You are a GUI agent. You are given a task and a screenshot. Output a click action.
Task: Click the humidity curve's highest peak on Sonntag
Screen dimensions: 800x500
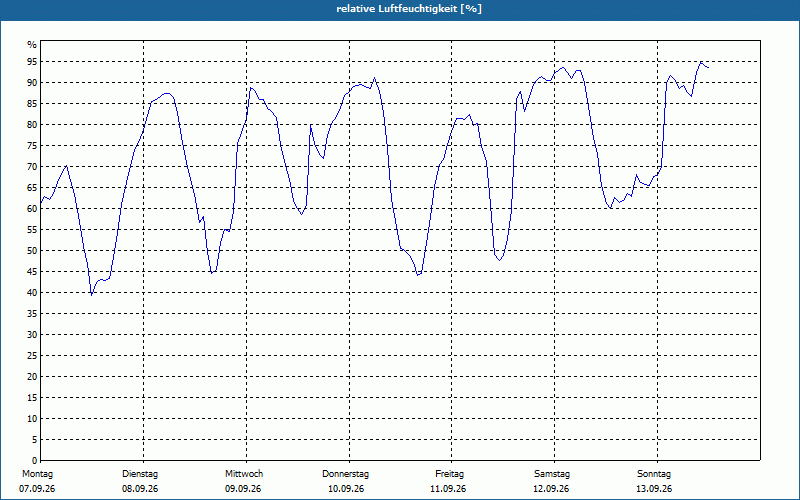point(701,62)
